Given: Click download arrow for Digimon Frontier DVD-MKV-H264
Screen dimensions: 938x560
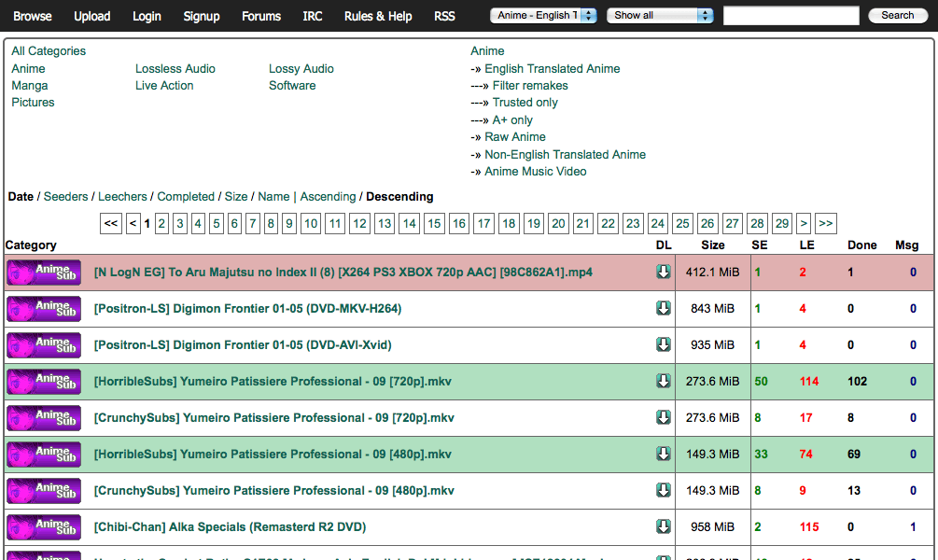Looking at the screenshot, I should [x=664, y=309].
